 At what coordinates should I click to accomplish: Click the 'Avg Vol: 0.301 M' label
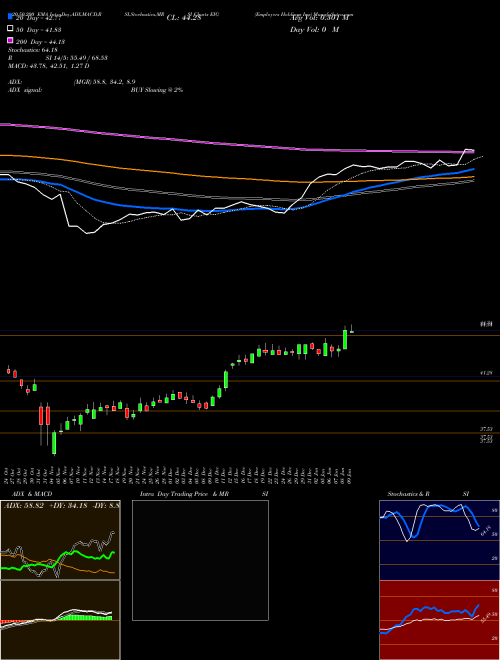tap(319, 18)
